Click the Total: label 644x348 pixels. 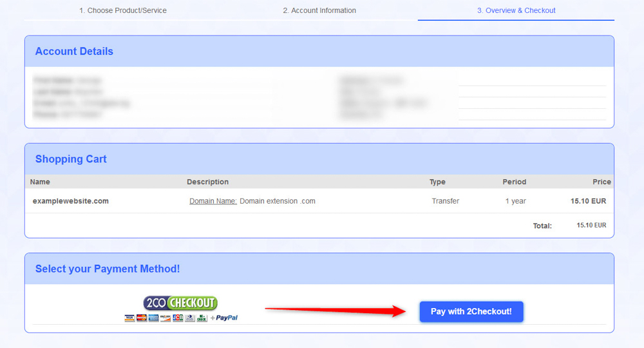click(542, 226)
